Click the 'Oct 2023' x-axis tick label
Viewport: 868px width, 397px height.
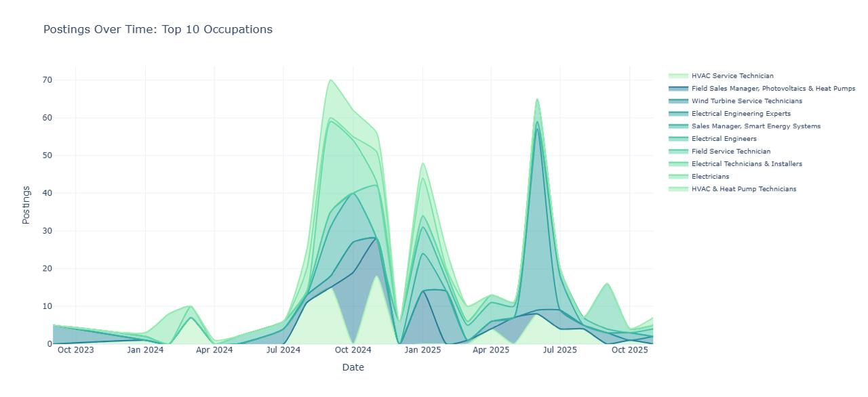coord(75,350)
